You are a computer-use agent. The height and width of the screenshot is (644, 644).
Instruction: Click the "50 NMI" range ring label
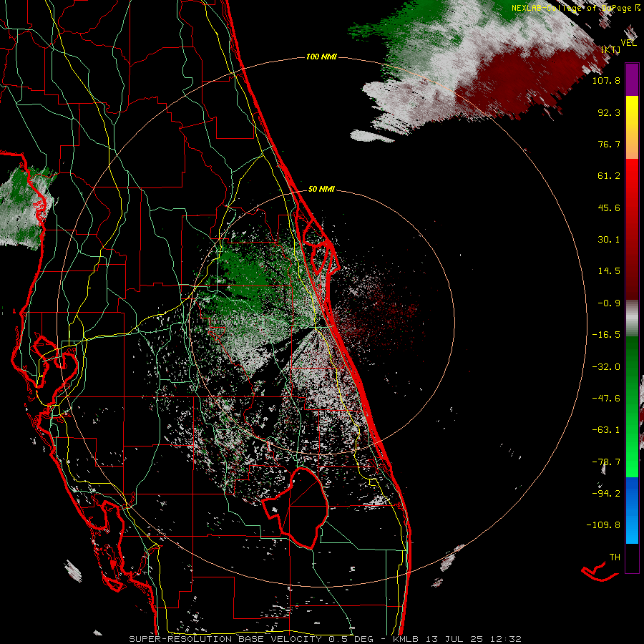321,190
